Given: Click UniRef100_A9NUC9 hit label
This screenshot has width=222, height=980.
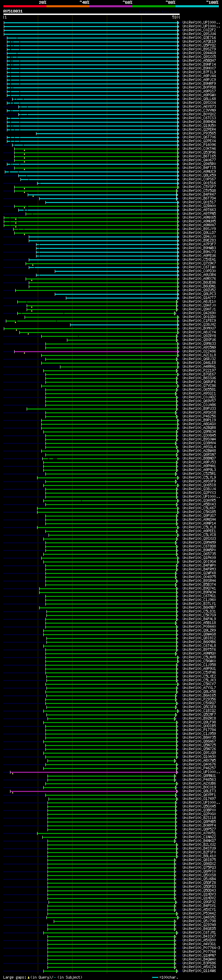Looking at the screenshot, I should [199, 172].
